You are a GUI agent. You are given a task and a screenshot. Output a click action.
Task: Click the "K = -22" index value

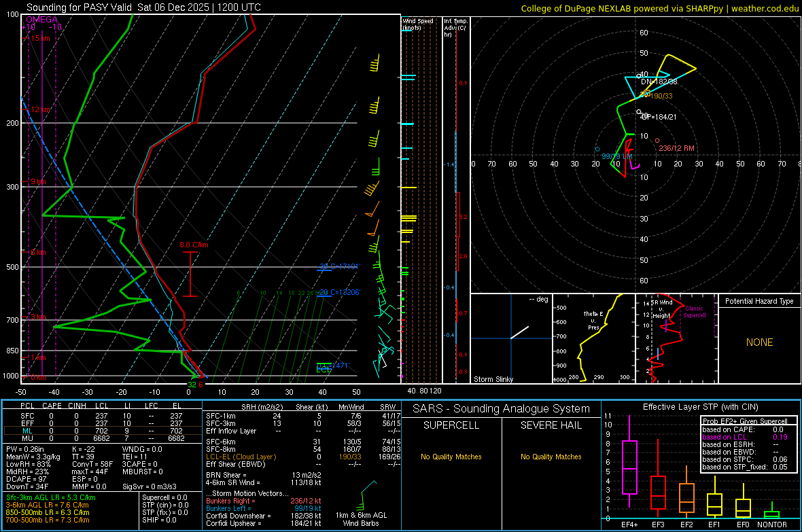84,449
